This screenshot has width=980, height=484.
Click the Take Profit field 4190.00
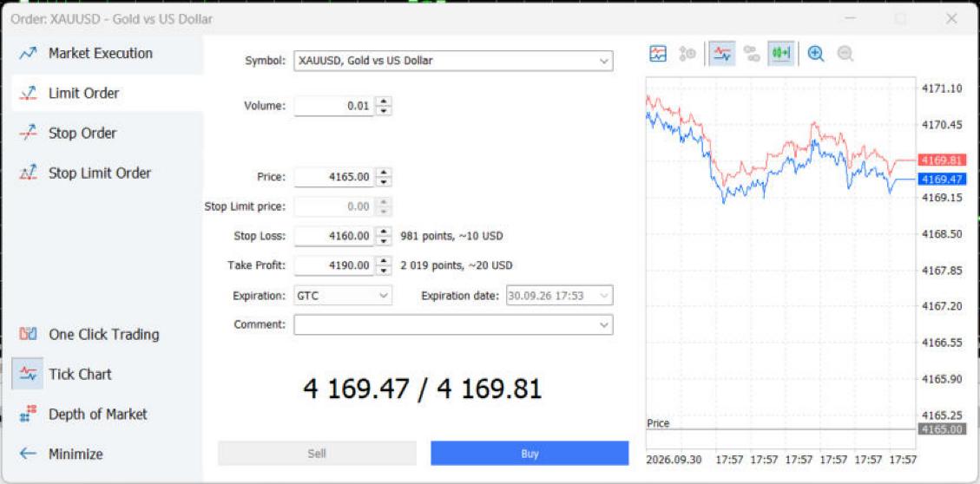[334, 266]
